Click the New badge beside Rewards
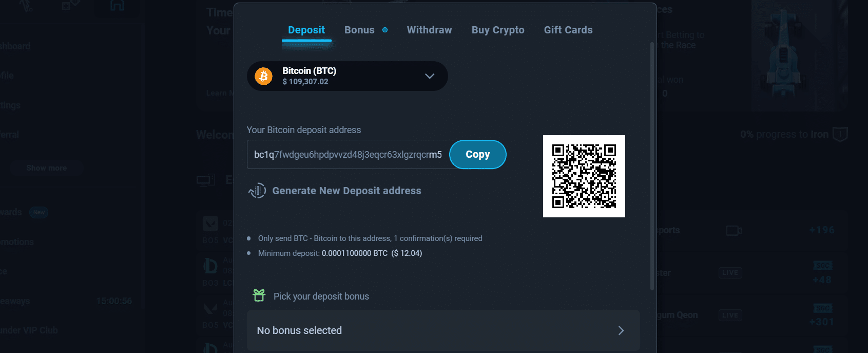The image size is (868, 353). click(38, 212)
